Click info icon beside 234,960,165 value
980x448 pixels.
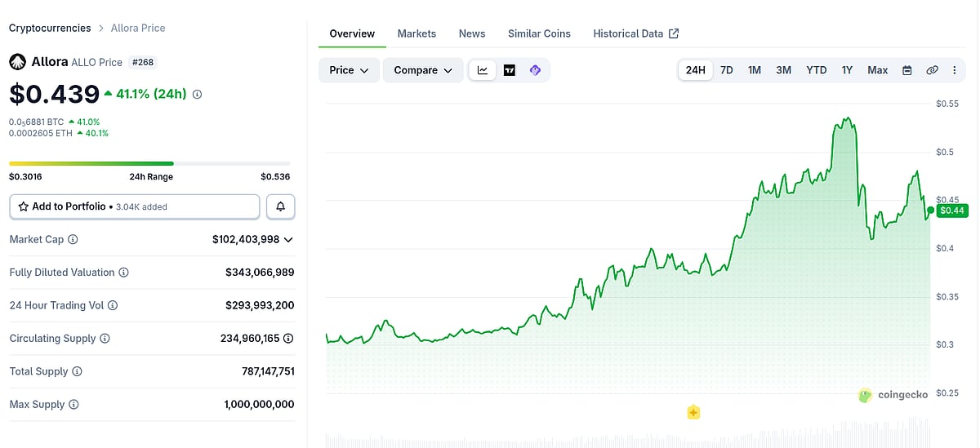click(289, 338)
